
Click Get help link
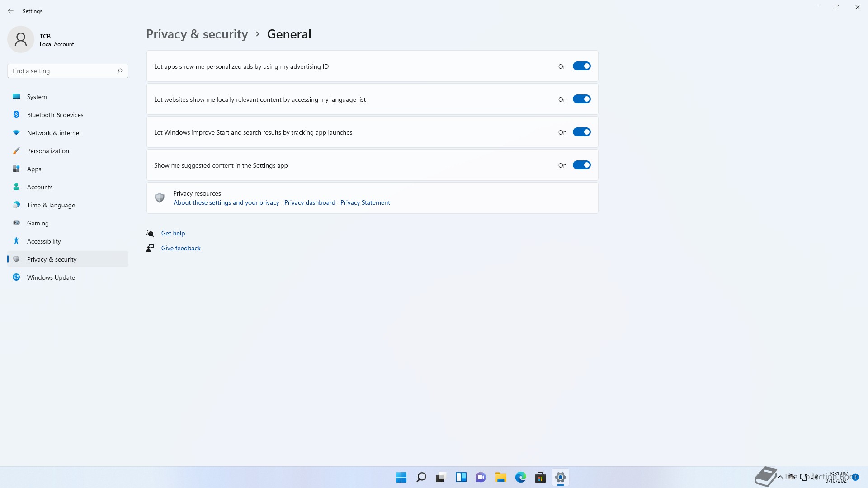pyautogui.click(x=173, y=233)
